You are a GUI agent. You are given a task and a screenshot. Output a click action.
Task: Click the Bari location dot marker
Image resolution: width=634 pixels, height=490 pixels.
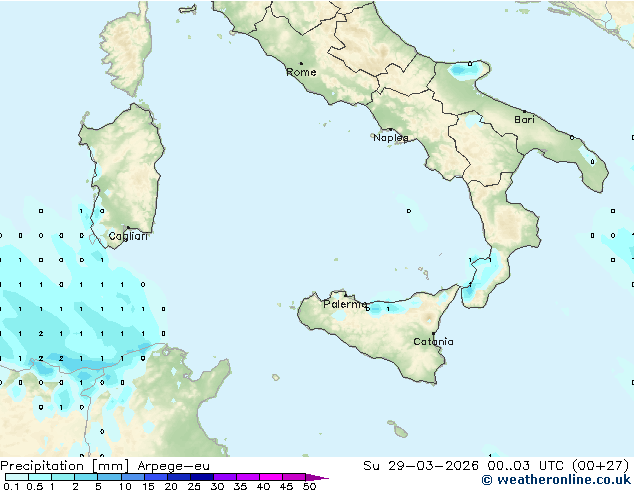pos(524,111)
